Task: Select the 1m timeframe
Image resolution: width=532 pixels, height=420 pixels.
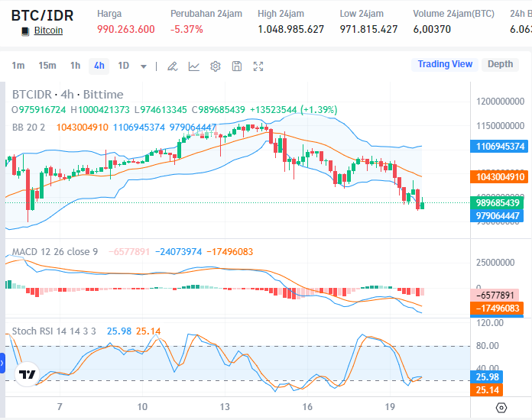Action: pyautogui.click(x=18, y=66)
